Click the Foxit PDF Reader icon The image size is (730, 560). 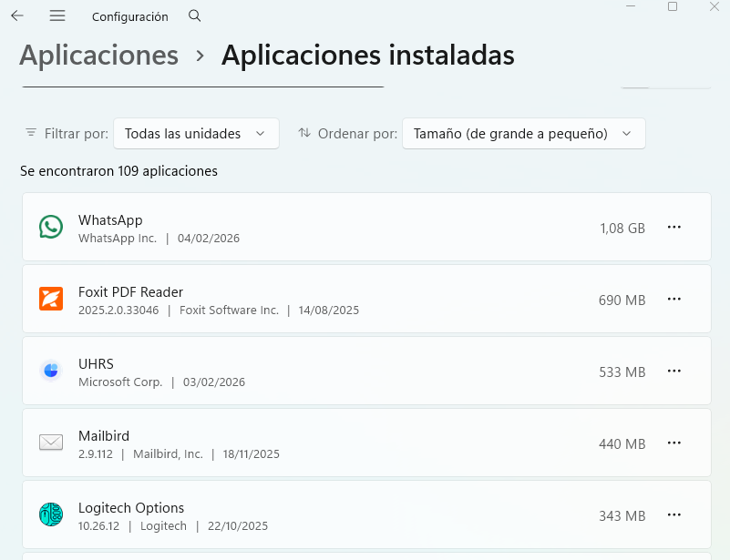click(51, 299)
